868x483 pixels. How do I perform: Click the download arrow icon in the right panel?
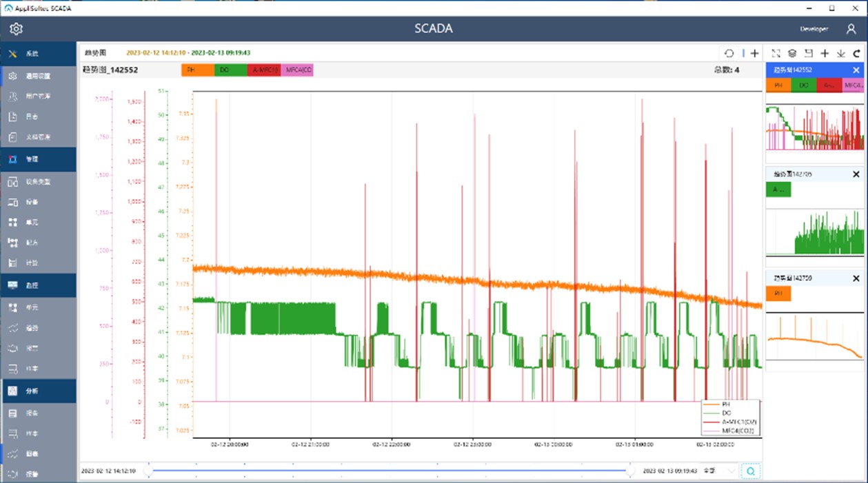pyautogui.click(x=840, y=53)
